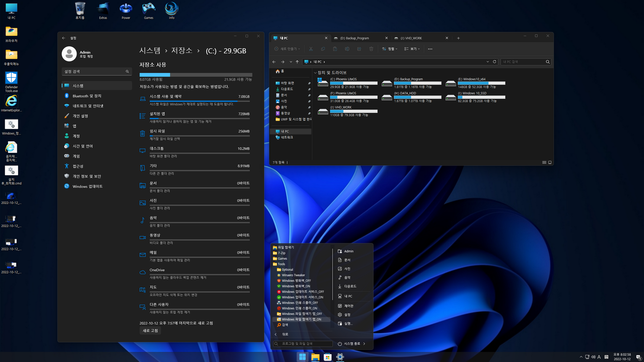Open recent locations dropdown in Explorer
Screen dimensions: 644x362
click(291, 62)
